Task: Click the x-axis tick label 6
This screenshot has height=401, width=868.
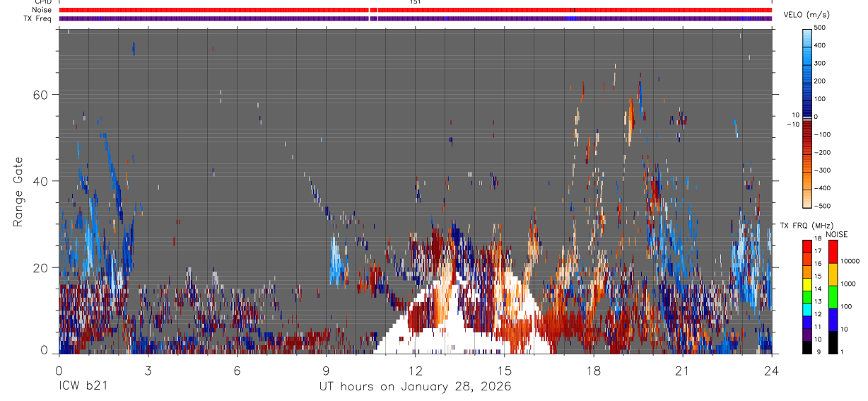Action: [237, 371]
